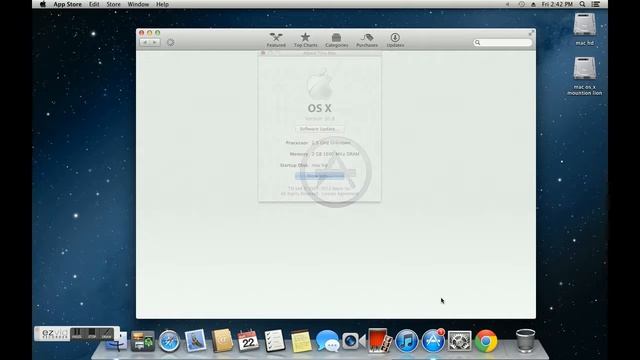Click the eject icon in menu bar

pos(533,4)
